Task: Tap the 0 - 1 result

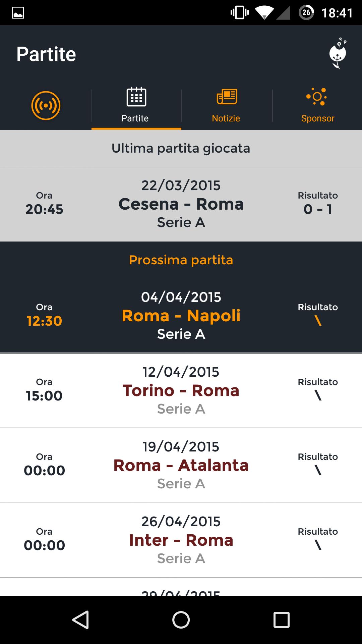Action: pos(318,209)
